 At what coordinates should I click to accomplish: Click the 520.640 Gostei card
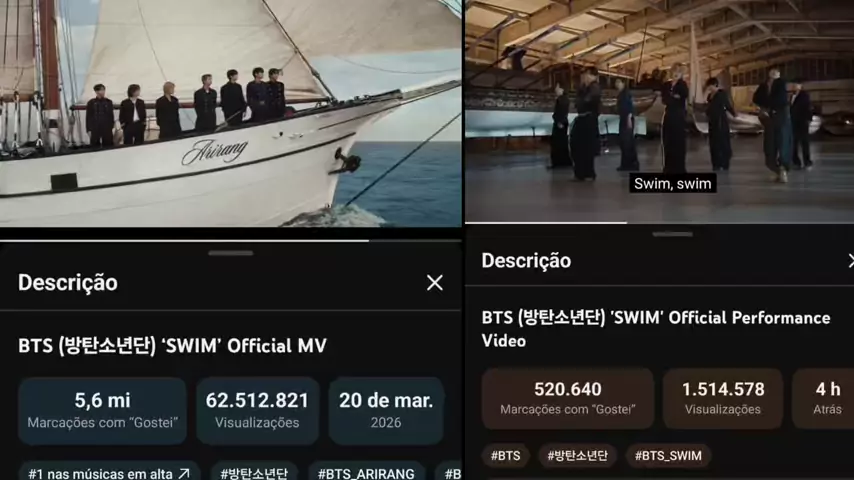coord(568,398)
